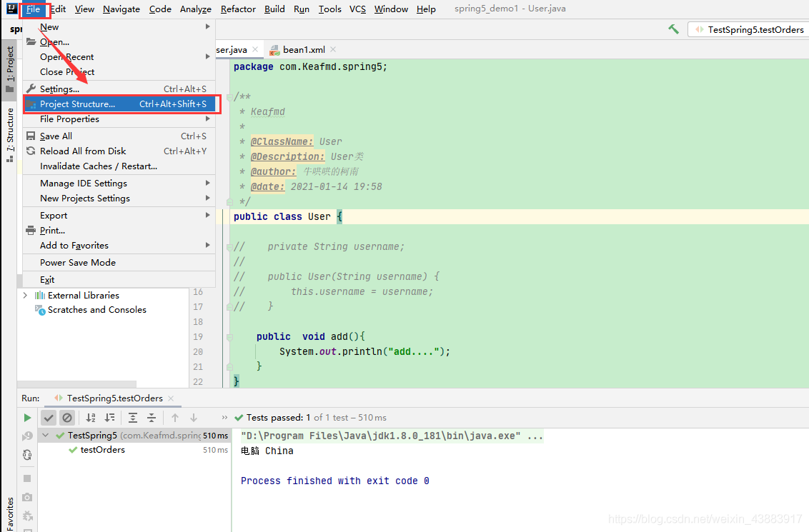
Task: Click the dump threads camera icon
Action: click(x=27, y=497)
